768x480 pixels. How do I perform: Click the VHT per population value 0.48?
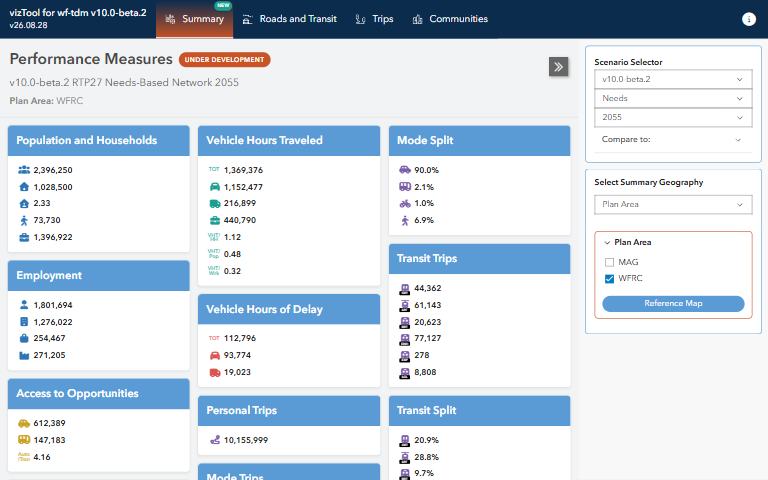[x=232, y=254]
